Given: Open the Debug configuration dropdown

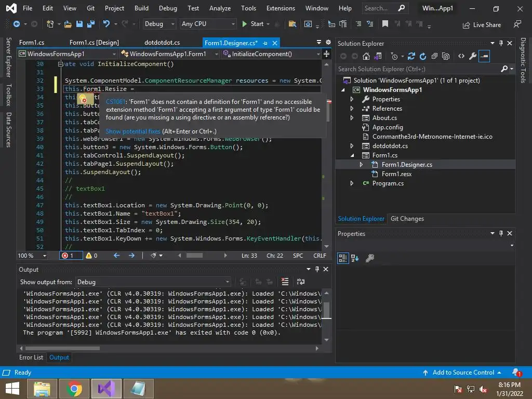Looking at the screenshot, I should coord(160,24).
